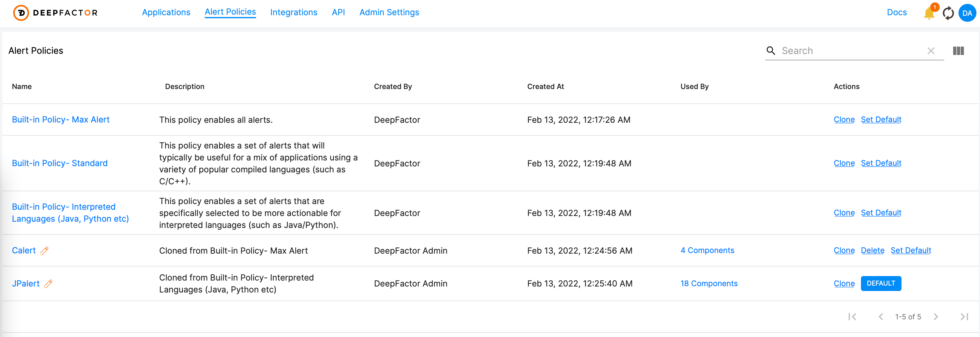Switch to the API tab
The width and height of the screenshot is (980, 337).
pyautogui.click(x=338, y=12)
